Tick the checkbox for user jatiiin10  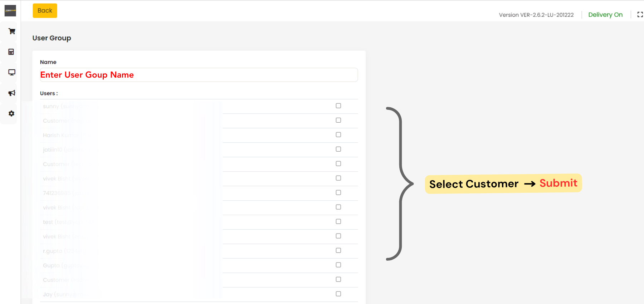(x=338, y=149)
